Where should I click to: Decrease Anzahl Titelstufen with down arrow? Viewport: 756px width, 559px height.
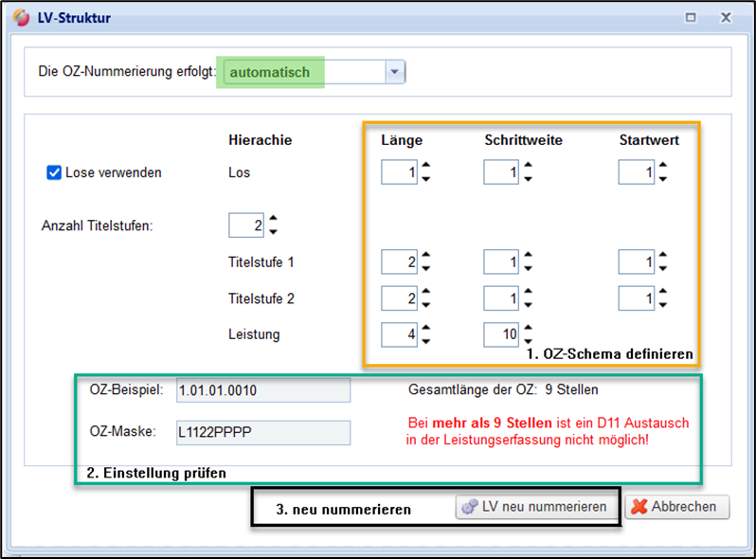(273, 231)
